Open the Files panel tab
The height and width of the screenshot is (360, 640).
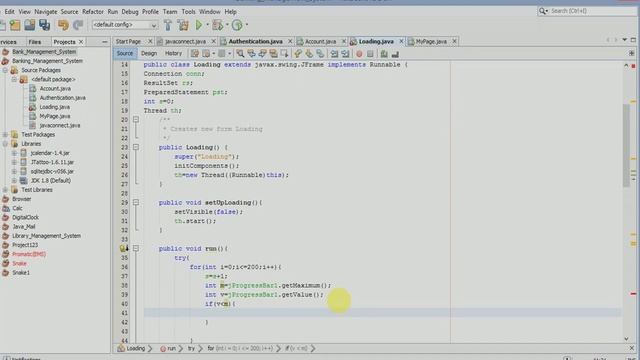(x=35, y=42)
